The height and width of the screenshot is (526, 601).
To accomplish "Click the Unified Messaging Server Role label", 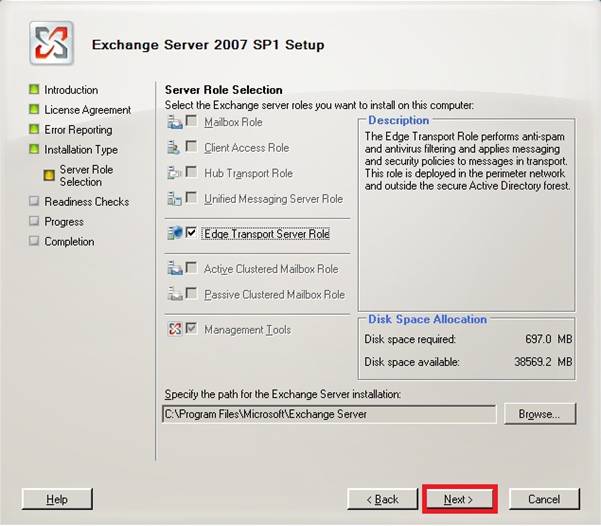I will 274,199.
